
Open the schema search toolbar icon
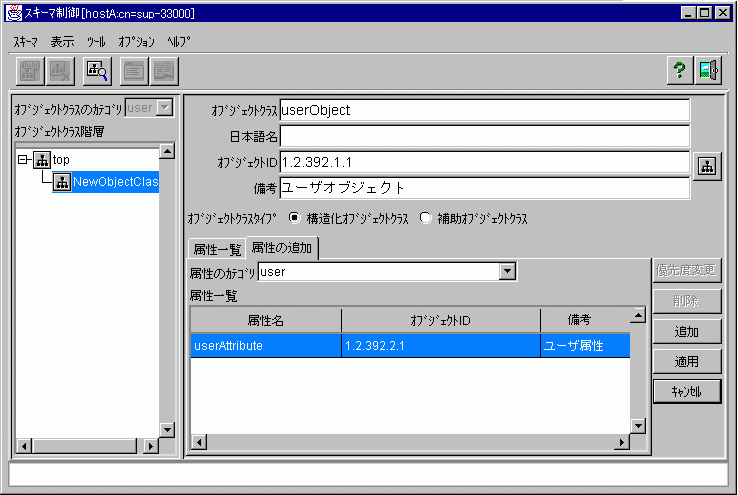(x=97, y=72)
